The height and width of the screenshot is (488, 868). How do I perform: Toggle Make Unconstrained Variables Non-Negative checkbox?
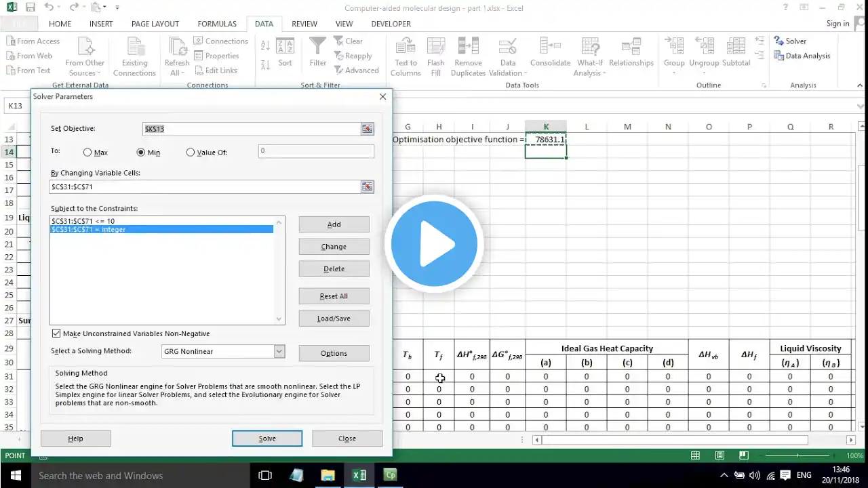tap(56, 333)
